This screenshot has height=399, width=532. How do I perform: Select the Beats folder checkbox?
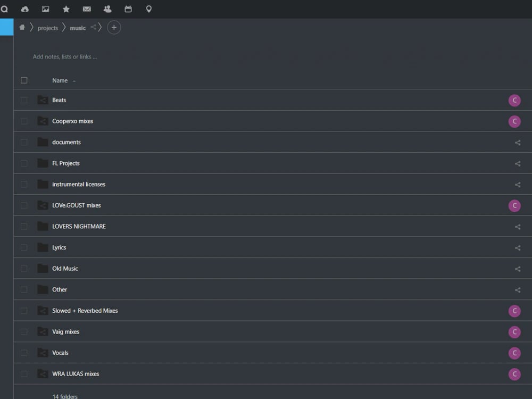point(24,100)
